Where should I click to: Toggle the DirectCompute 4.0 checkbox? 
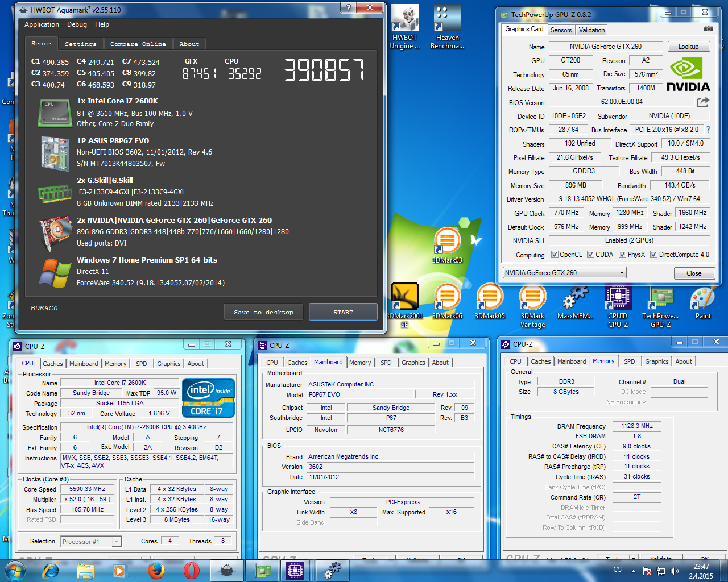(x=653, y=255)
